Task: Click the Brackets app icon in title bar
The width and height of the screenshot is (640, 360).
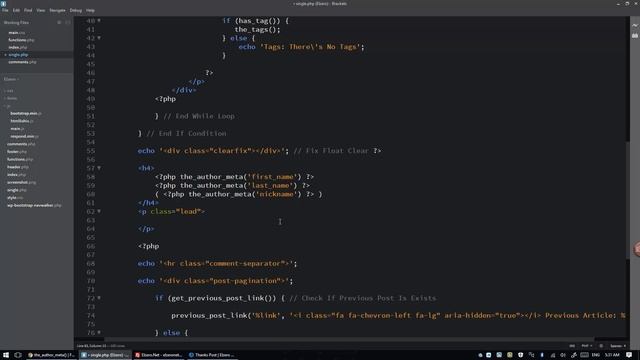Action: pos(4,3)
